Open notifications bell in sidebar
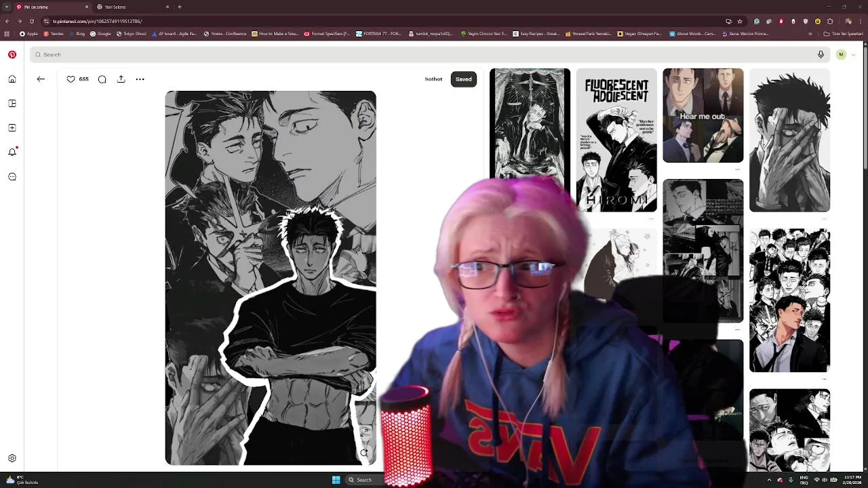The height and width of the screenshot is (488, 868). pos(12,152)
